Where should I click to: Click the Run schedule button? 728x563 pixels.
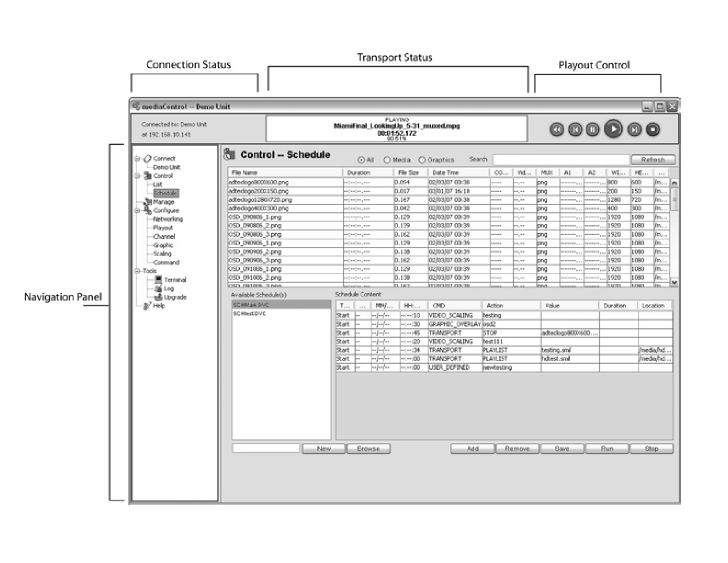click(x=607, y=449)
